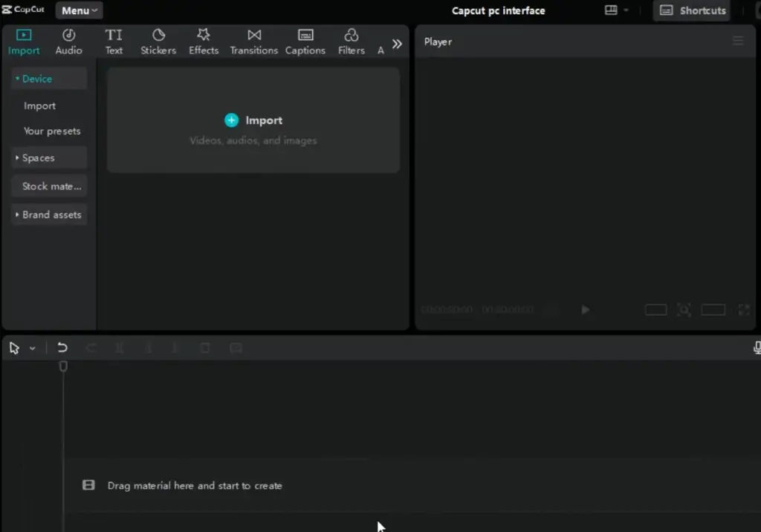Open the Stickers panel
The width and height of the screenshot is (761, 532).
click(x=158, y=41)
